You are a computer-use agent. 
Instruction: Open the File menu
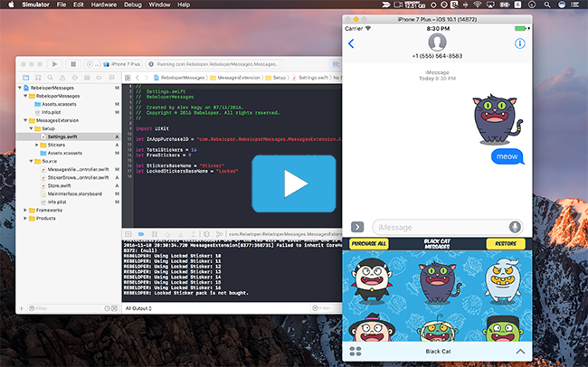(x=62, y=5)
